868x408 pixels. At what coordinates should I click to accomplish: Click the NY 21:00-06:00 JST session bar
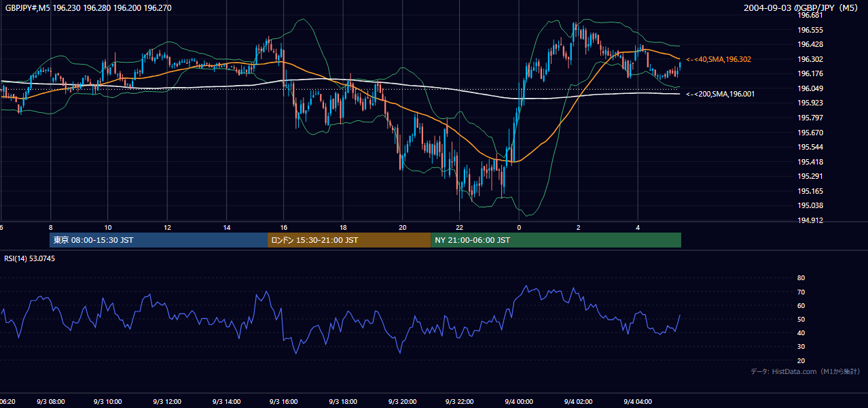(556, 240)
